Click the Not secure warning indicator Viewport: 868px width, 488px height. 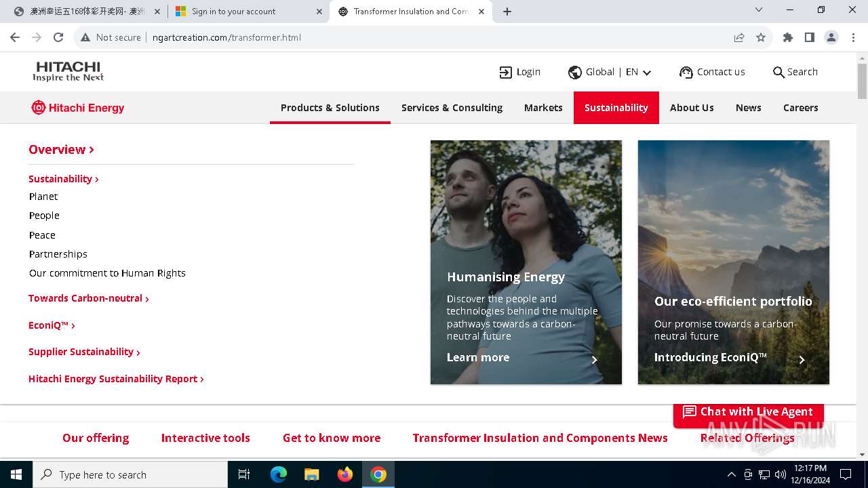tap(111, 37)
